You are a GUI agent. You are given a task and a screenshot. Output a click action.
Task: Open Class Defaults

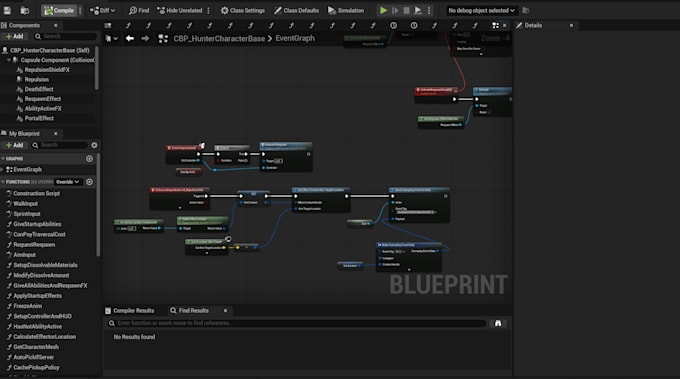click(x=296, y=10)
